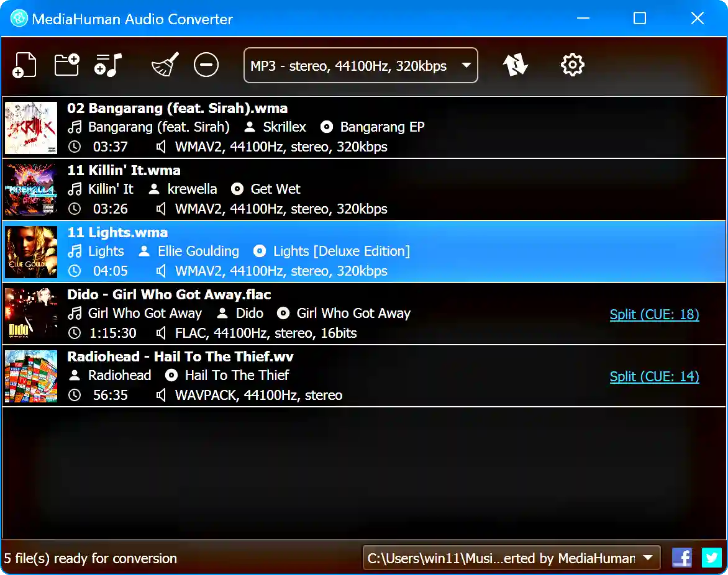Viewport: 728px width, 575px height.
Task: Click the artist name krewella
Action: [x=192, y=189]
